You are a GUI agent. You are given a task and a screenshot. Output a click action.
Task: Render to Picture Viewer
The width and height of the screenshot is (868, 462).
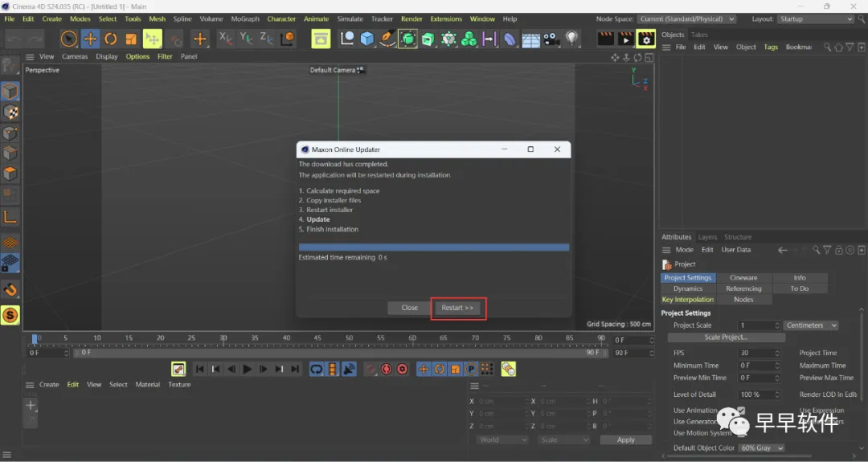625,39
